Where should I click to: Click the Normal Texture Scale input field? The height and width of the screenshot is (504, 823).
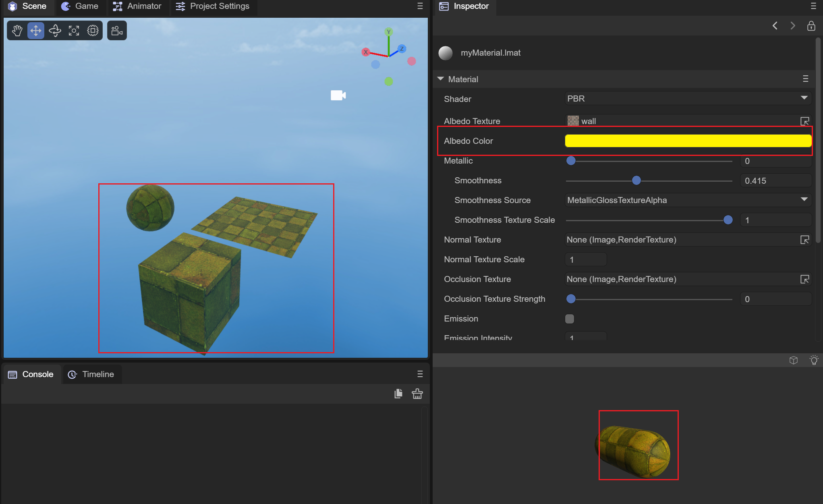585,259
